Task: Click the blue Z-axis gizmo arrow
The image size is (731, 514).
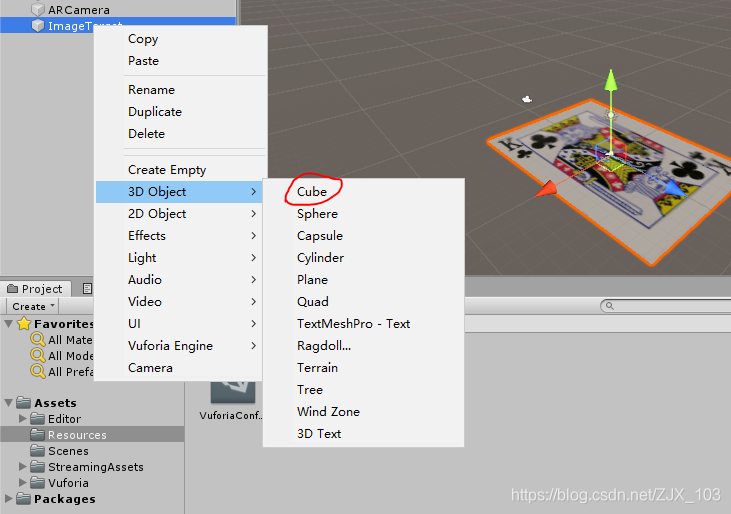Action: [x=675, y=187]
